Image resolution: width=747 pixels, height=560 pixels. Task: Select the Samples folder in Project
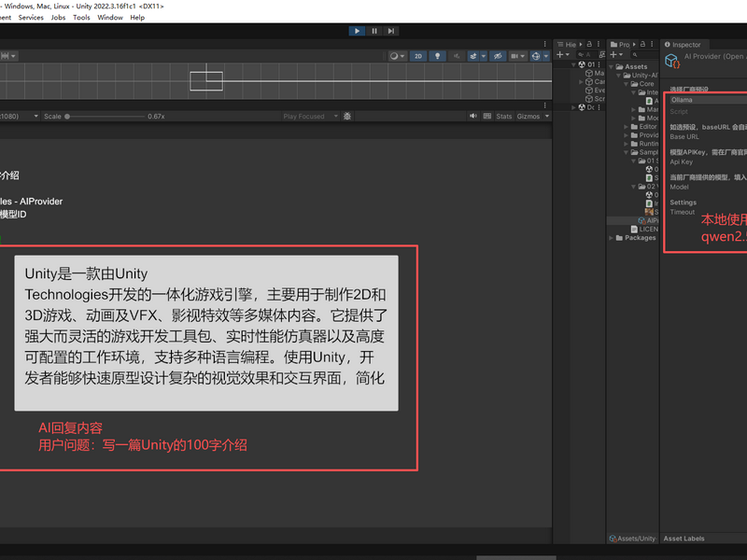click(x=644, y=152)
